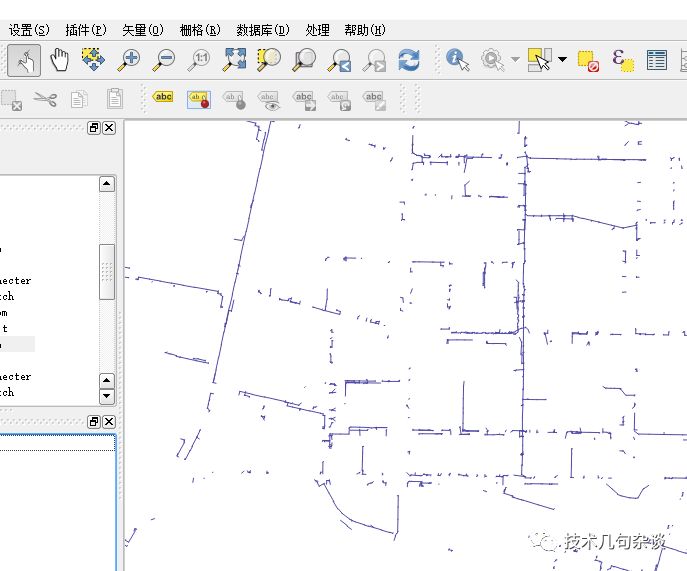Click upper panel scrollbar thumb

pyautogui.click(x=107, y=272)
